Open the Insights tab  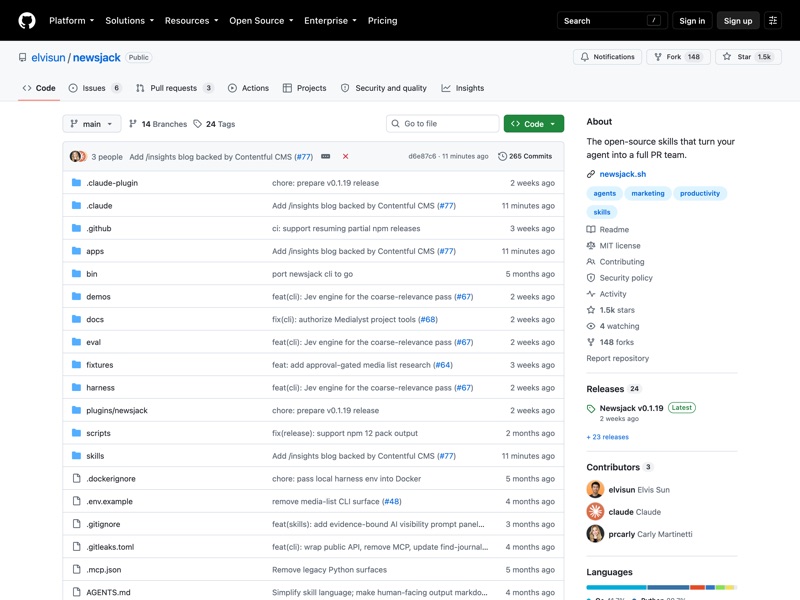point(463,88)
